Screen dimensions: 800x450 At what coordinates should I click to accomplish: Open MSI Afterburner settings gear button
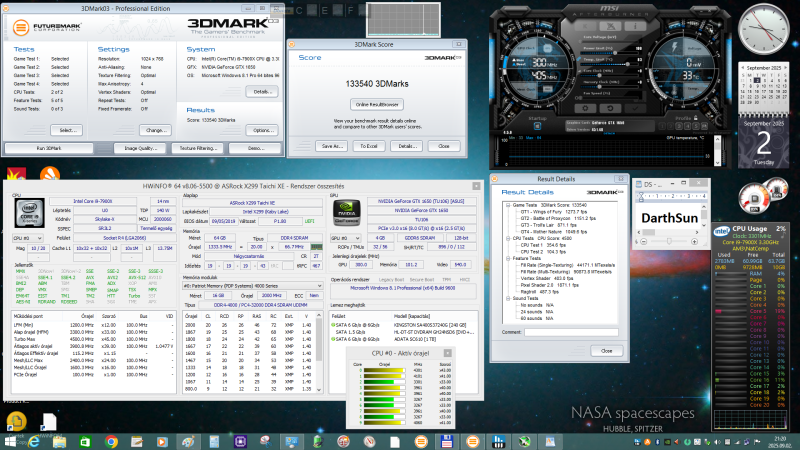[x=585, y=108]
